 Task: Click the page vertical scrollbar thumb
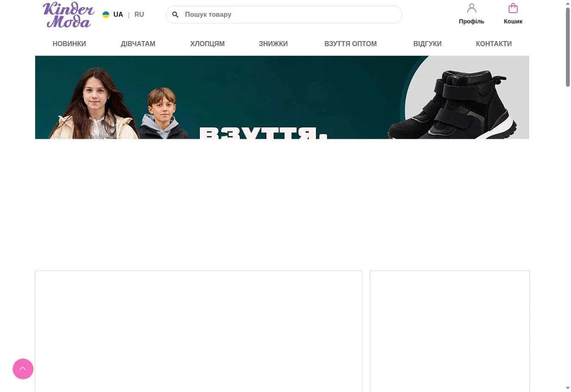pyautogui.click(x=568, y=47)
